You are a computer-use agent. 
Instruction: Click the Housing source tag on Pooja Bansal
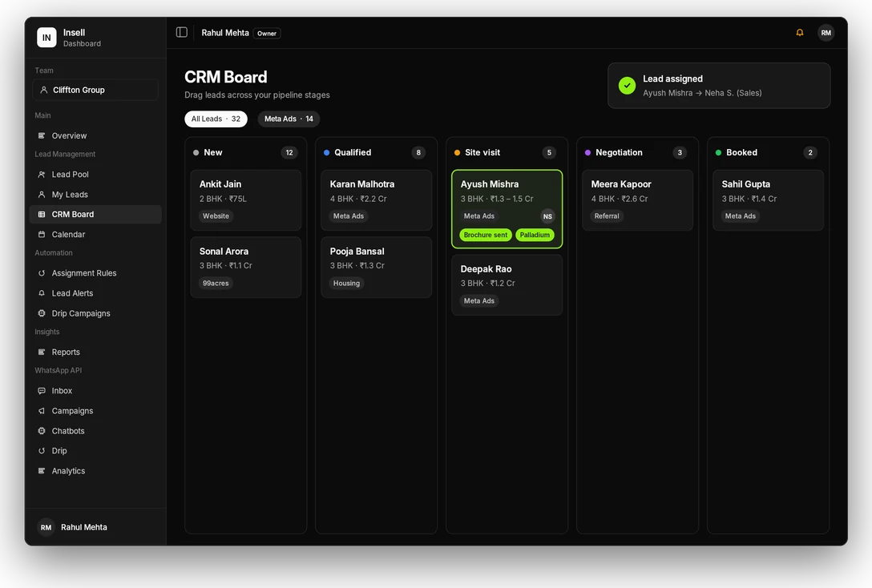346,284
